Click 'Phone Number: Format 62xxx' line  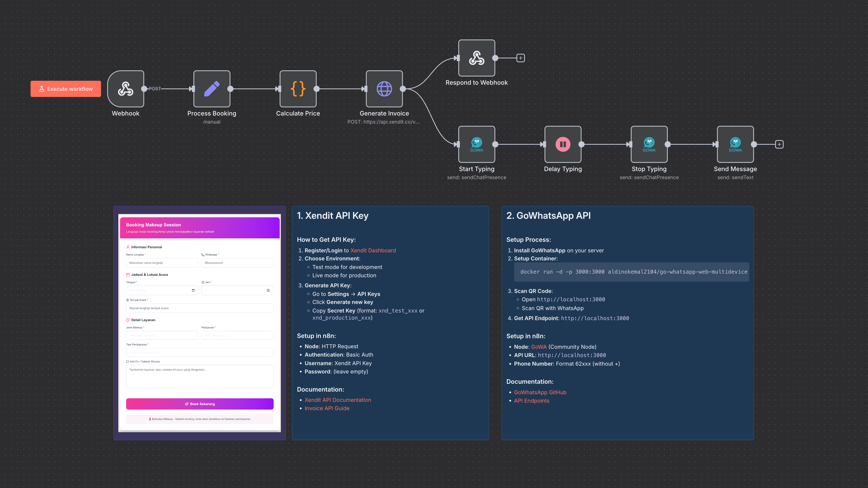[567, 364]
